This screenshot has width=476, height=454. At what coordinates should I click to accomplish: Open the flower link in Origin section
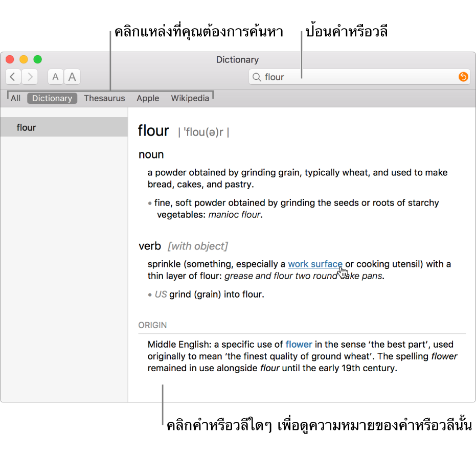(x=299, y=345)
